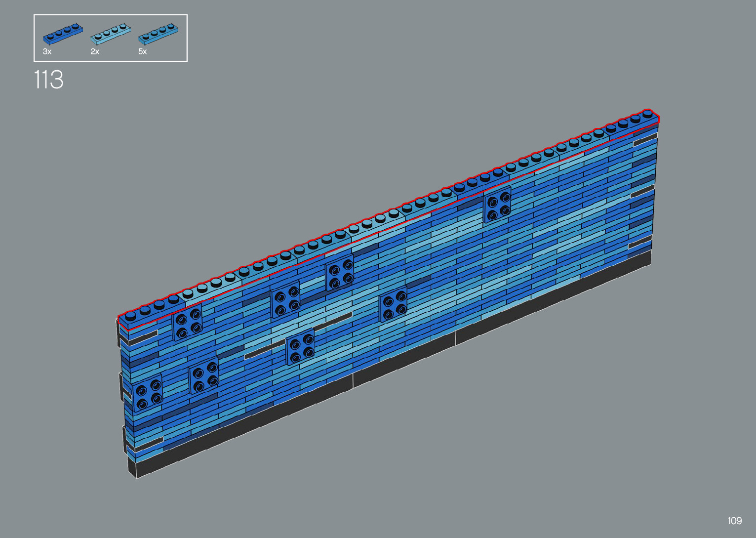Click the "2x" quantity label

pyautogui.click(x=95, y=51)
